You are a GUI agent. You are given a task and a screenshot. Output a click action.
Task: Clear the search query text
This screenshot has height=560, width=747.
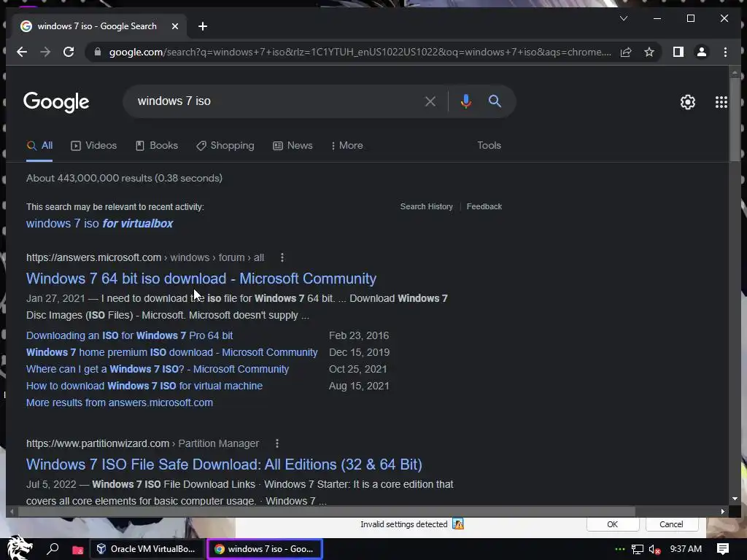click(430, 101)
